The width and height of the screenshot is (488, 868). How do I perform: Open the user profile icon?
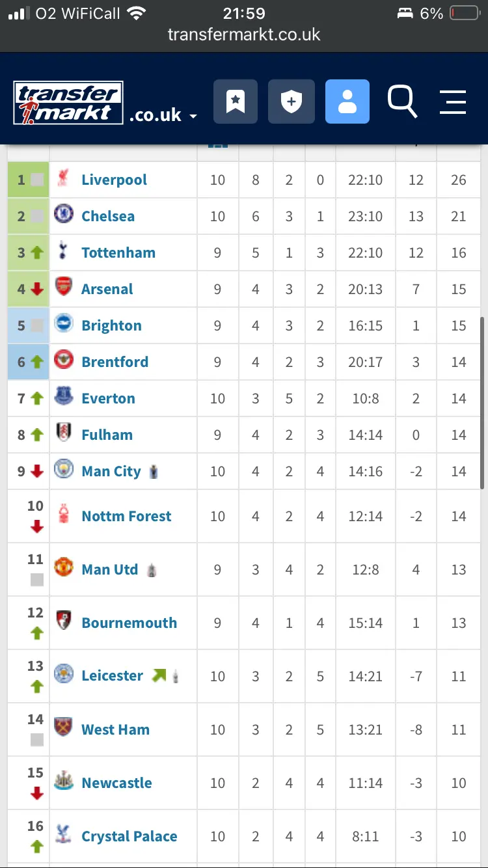(347, 102)
